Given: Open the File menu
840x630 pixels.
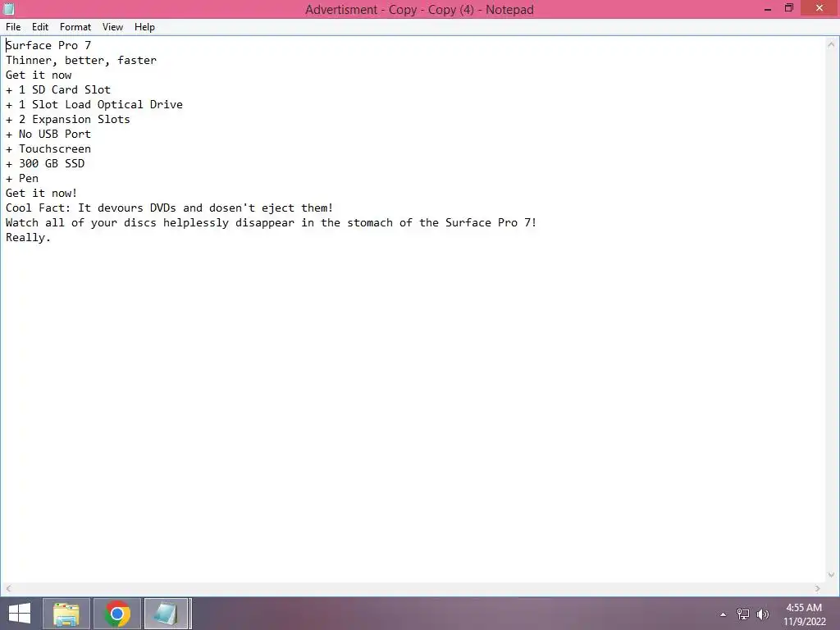Looking at the screenshot, I should (13, 27).
